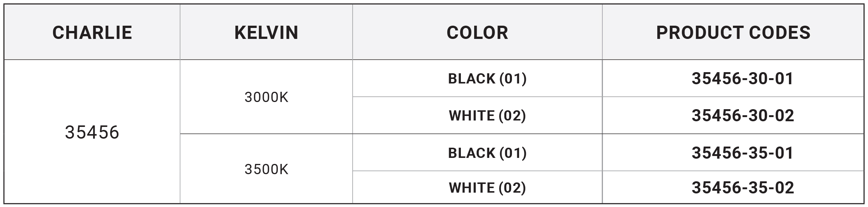Click the (01) after BLACK in 3500K group
The height and width of the screenshot is (207, 868).
point(513,153)
